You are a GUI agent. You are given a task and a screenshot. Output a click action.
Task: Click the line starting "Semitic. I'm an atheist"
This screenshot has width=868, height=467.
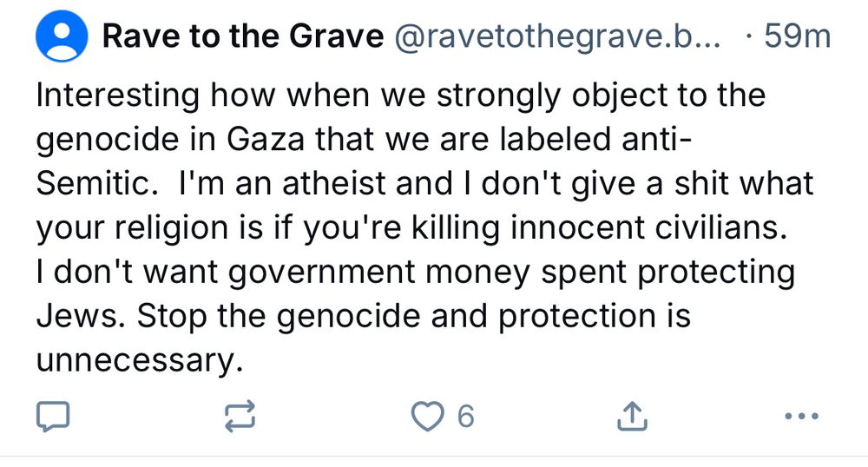point(424,184)
